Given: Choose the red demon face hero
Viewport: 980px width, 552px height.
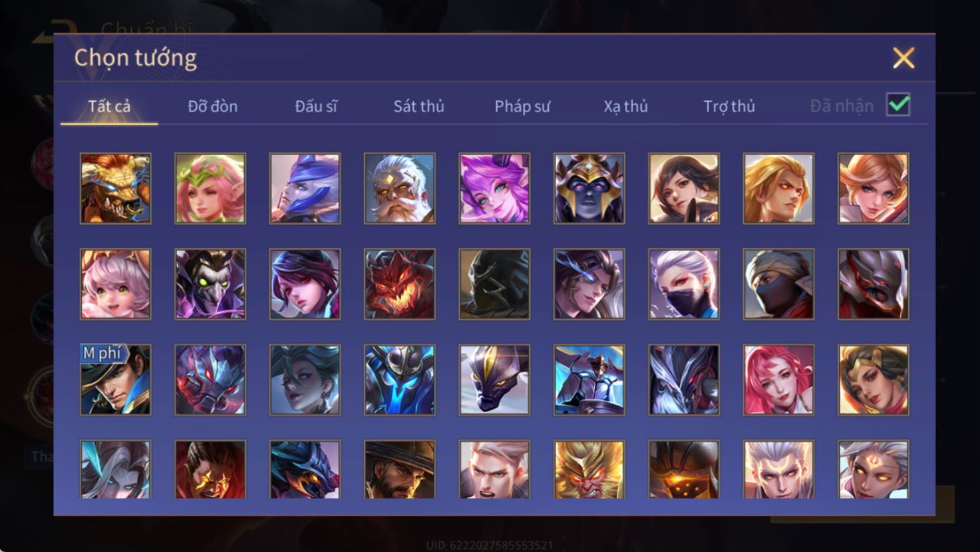Looking at the screenshot, I should tap(400, 284).
